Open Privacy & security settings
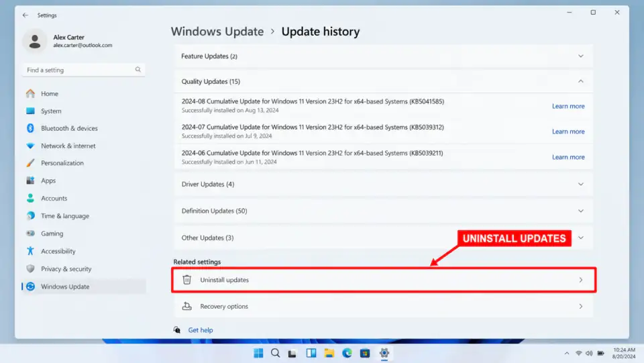Viewport: 644px width, 363px height. pyautogui.click(x=66, y=268)
